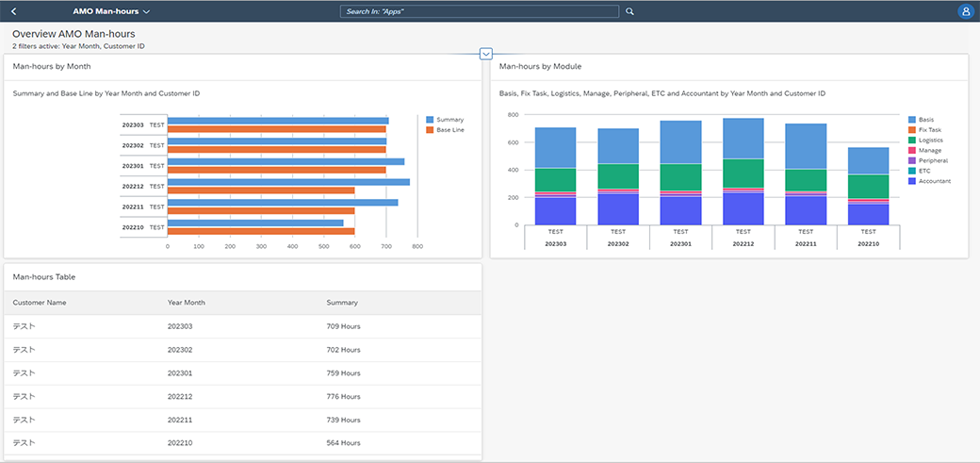Select the table row with 564 Hours
The image size is (980, 463).
pyautogui.click(x=242, y=443)
